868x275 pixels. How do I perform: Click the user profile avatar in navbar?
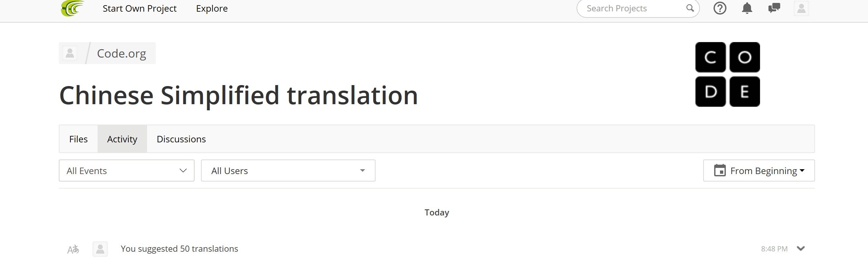click(801, 8)
